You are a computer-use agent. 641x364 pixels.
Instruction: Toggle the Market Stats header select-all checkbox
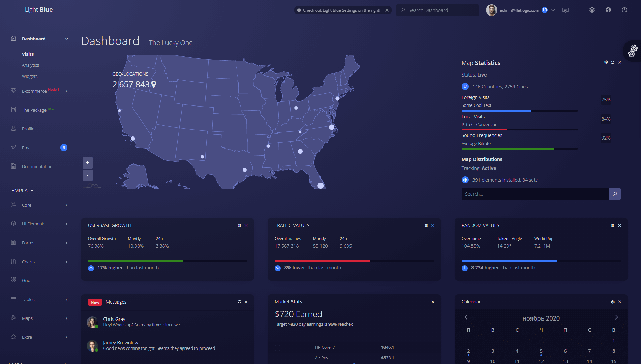277,337
